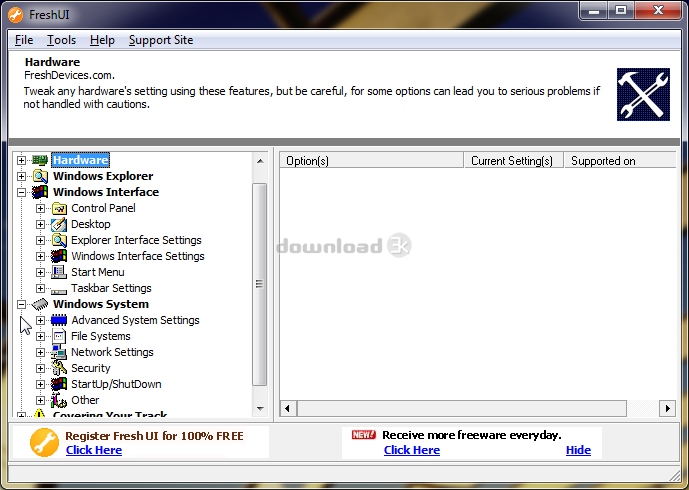Select the Network Settings label

pyautogui.click(x=112, y=352)
